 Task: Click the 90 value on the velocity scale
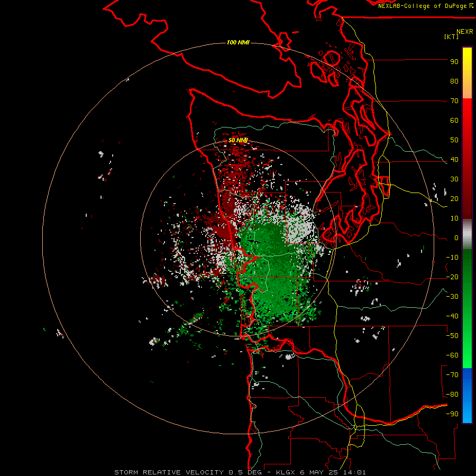pyautogui.click(x=454, y=62)
